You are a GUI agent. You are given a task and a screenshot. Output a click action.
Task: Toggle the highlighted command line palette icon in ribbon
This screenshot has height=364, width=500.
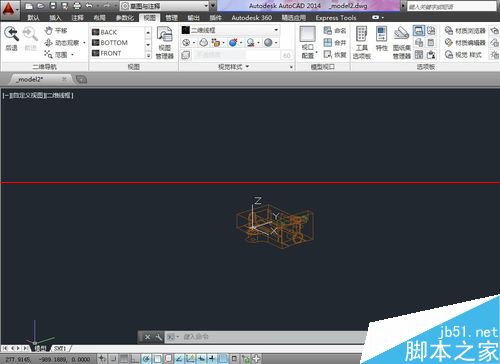pyautogui.click(x=419, y=31)
